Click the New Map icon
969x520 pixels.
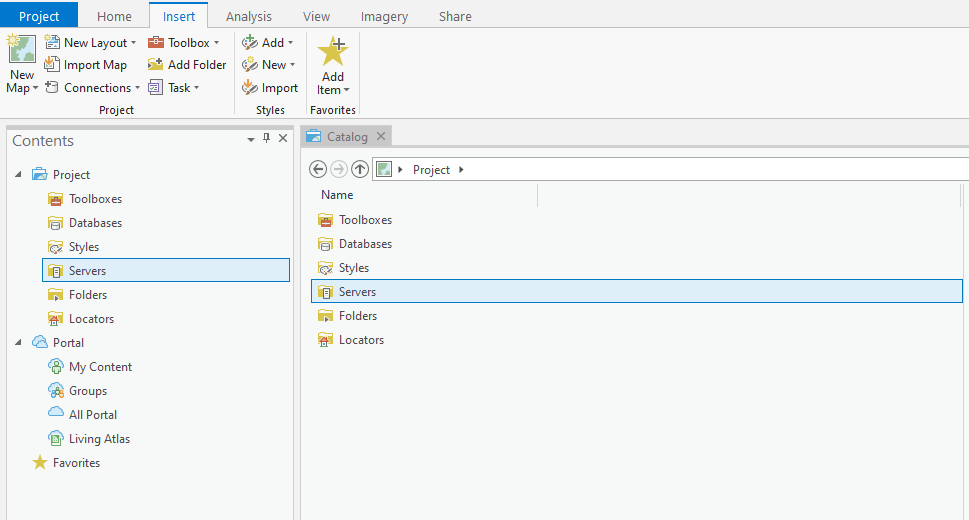pyautogui.click(x=21, y=50)
